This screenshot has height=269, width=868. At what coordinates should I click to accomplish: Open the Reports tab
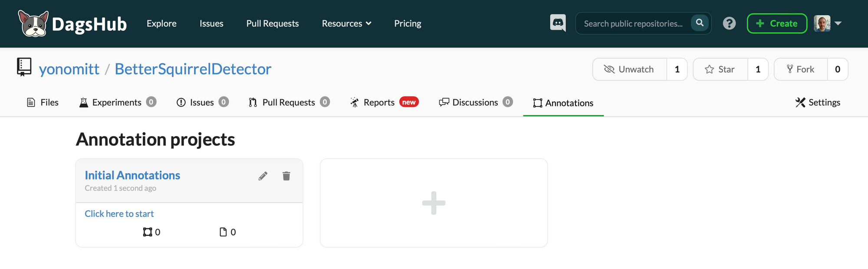coord(384,103)
